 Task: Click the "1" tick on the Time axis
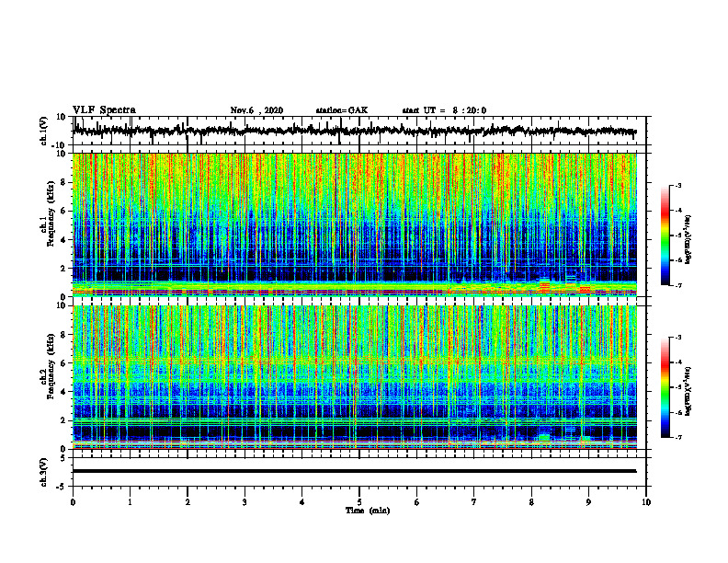pyautogui.click(x=130, y=502)
